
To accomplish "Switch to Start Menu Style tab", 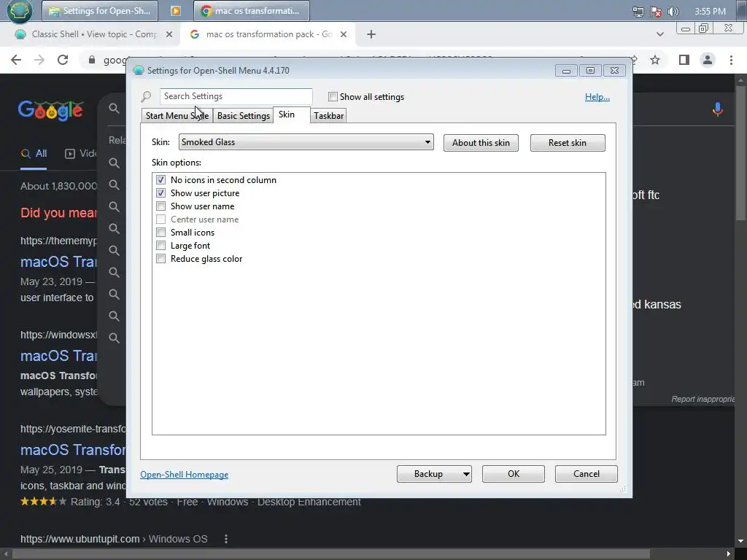I will tap(177, 116).
